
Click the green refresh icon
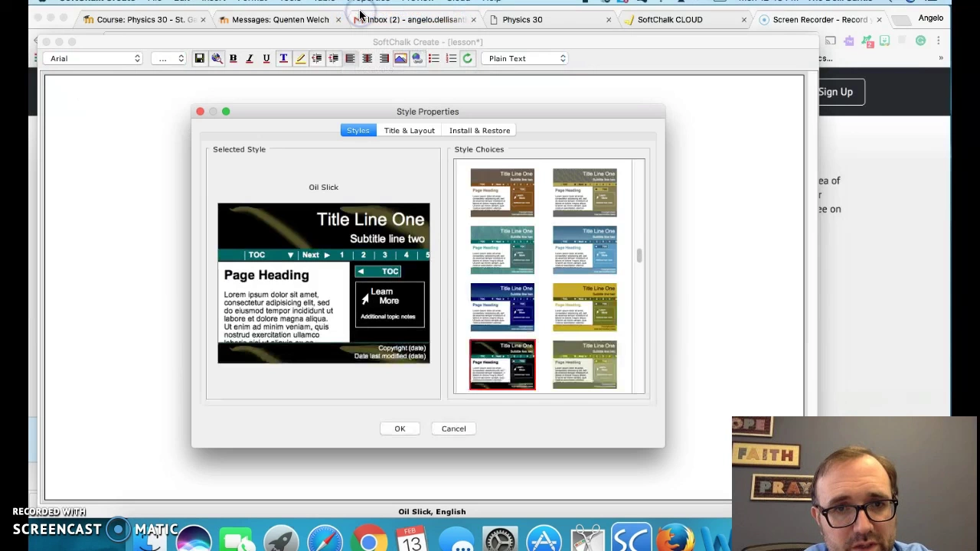467,58
